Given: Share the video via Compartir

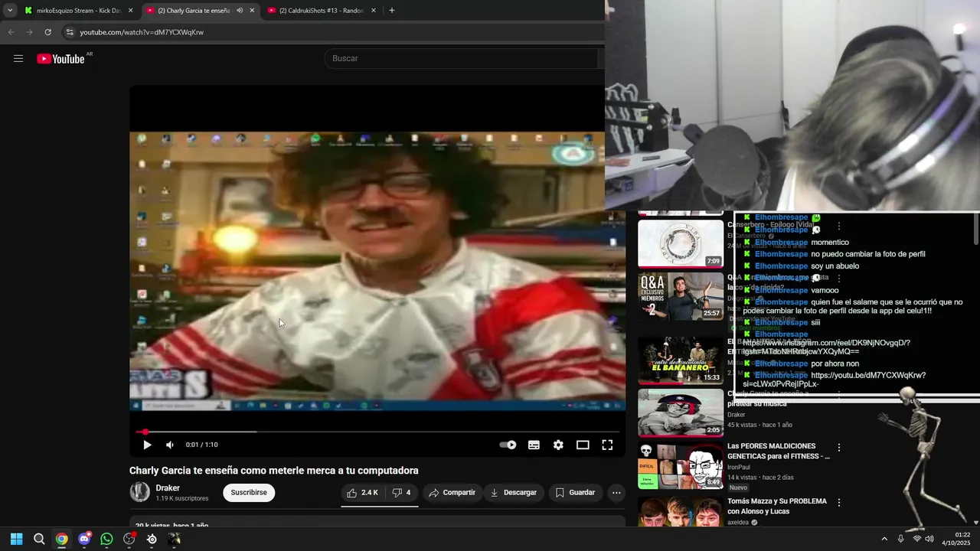Looking at the screenshot, I should [x=452, y=493].
